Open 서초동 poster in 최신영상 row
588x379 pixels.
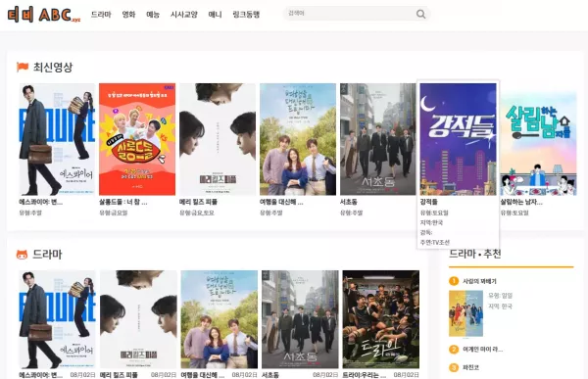pyautogui.click(x=378, y=139)
